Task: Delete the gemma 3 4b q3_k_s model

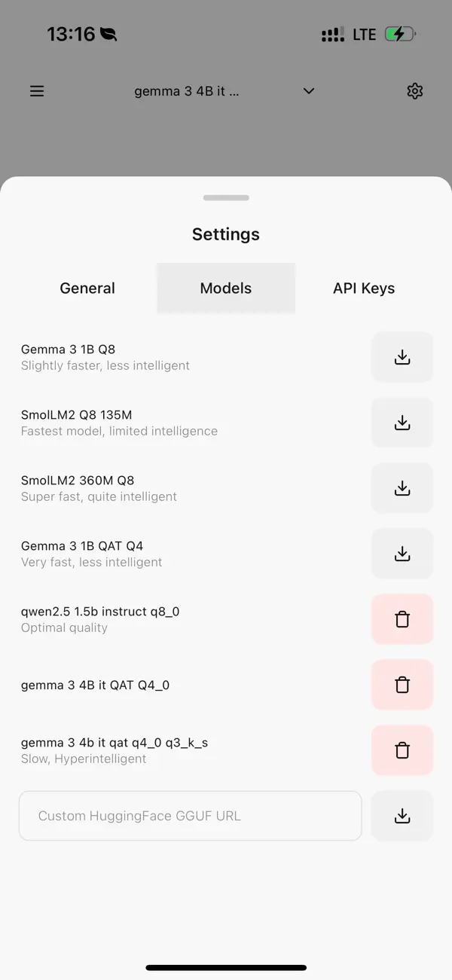Action: 402,750
